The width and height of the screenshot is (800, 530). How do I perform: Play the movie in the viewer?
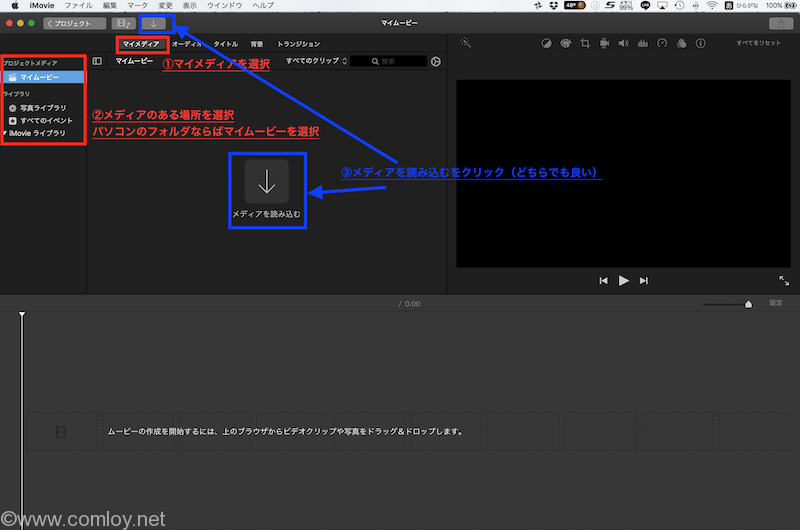pyautogui.click(x=623, y=281)
